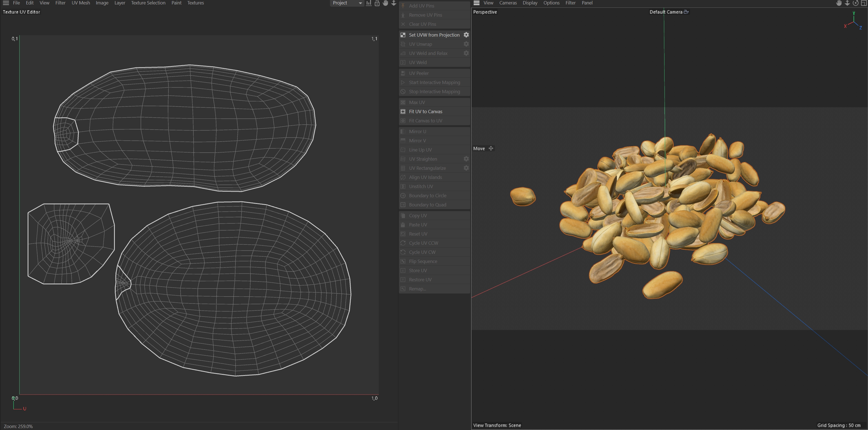868x430 pixels.
Task: Click Fit UV to Canvas command
Action: coord(425,112)
